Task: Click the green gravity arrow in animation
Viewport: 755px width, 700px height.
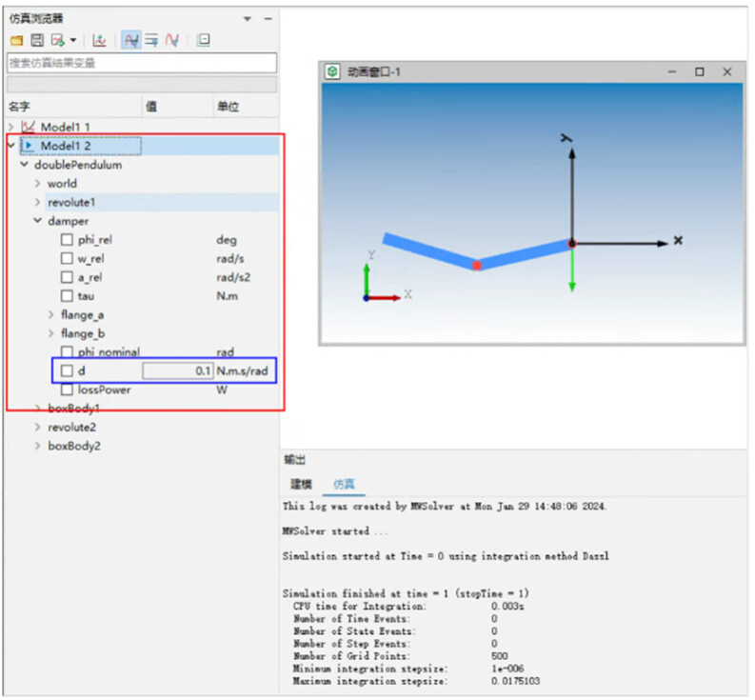Action: (x=572, y=270)
